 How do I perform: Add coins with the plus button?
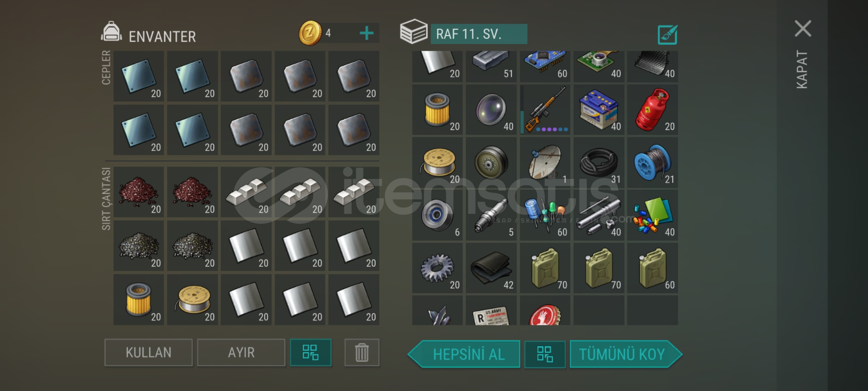(x=367, y=33)
